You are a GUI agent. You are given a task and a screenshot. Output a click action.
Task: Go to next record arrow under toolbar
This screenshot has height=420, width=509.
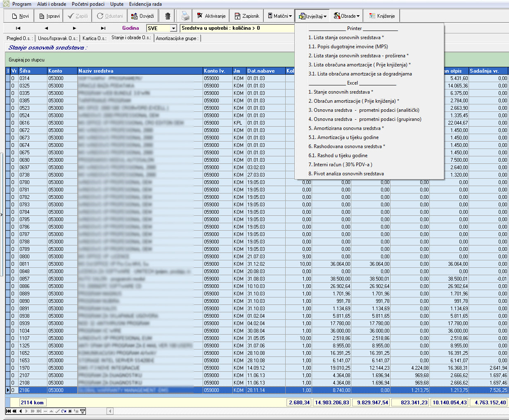(x=74, y=28)
